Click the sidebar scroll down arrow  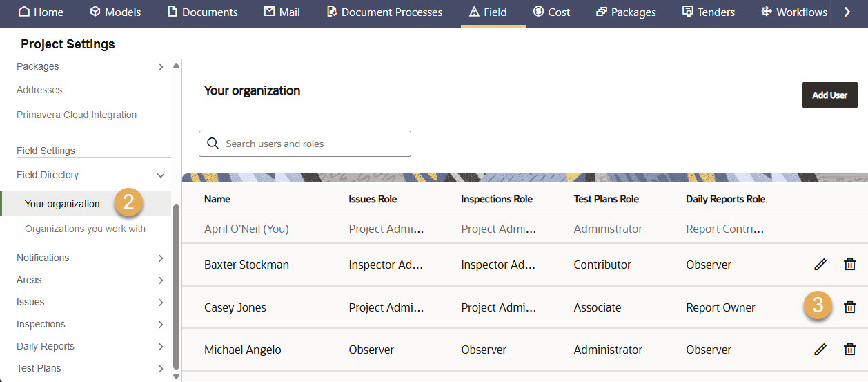[x=176, y=376]
